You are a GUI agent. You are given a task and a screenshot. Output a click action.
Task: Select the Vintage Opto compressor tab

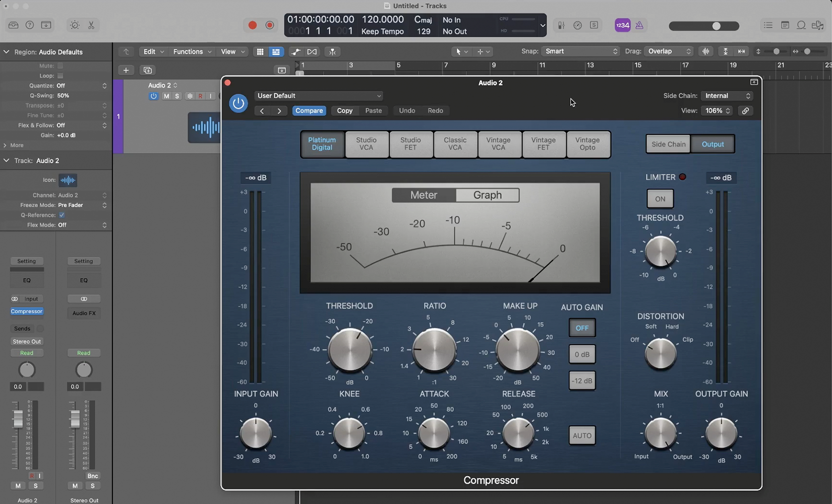pos(587,144)
